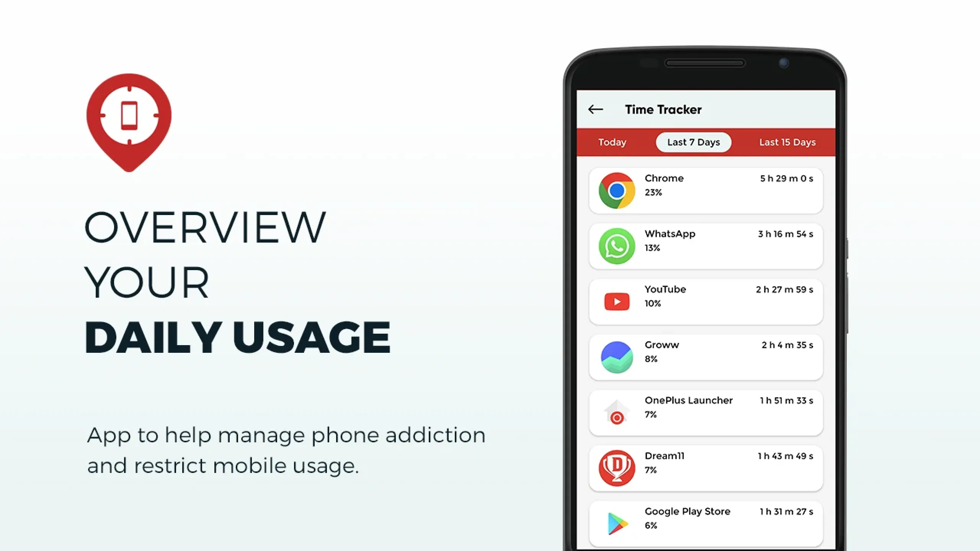Click the OnePlus Launcher app icon
Screen dimensions: 980x551
[x=616, y=412]
